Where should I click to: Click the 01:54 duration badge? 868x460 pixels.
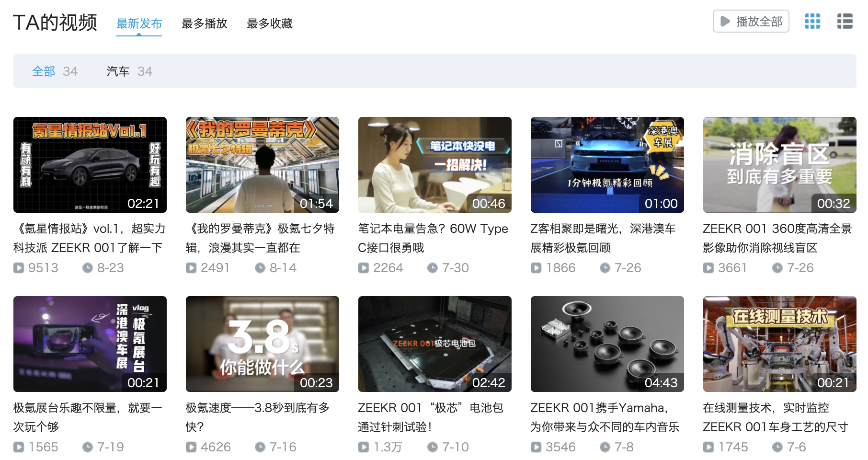tap(316, 204)
